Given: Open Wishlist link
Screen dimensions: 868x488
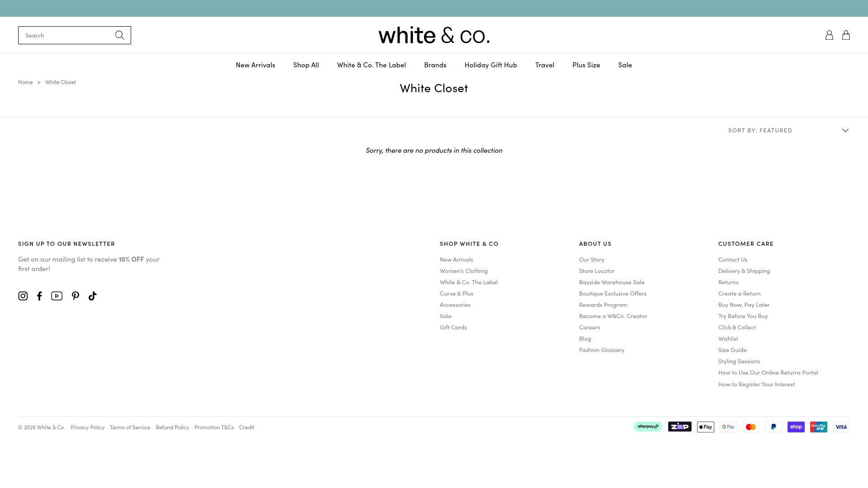Looking at the screenshot, I should click(728, 338).
